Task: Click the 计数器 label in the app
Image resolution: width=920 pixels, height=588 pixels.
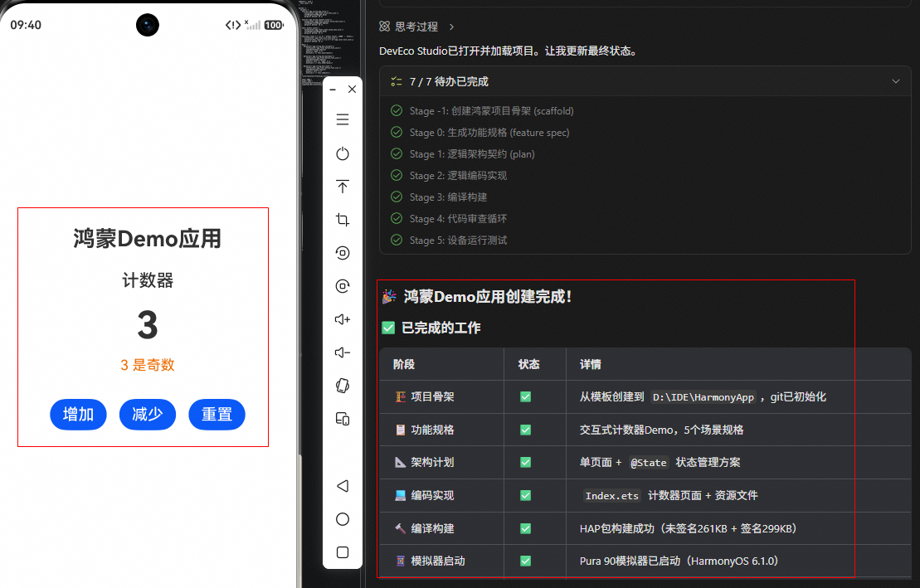Action: (148, 280)
